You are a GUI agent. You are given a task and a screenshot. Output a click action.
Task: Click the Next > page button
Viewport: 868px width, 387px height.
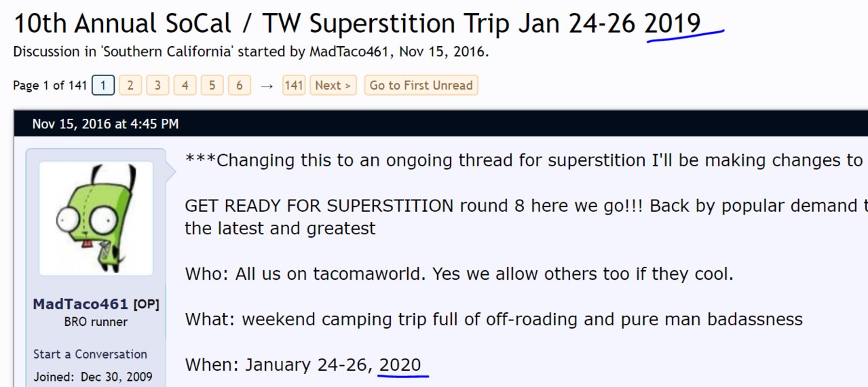(333, 85)
